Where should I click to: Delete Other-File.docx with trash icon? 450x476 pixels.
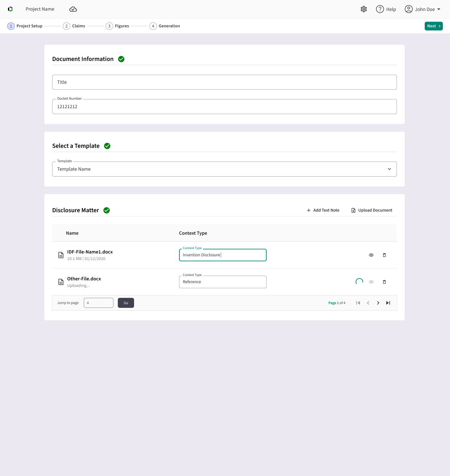[x=384, y=282]
